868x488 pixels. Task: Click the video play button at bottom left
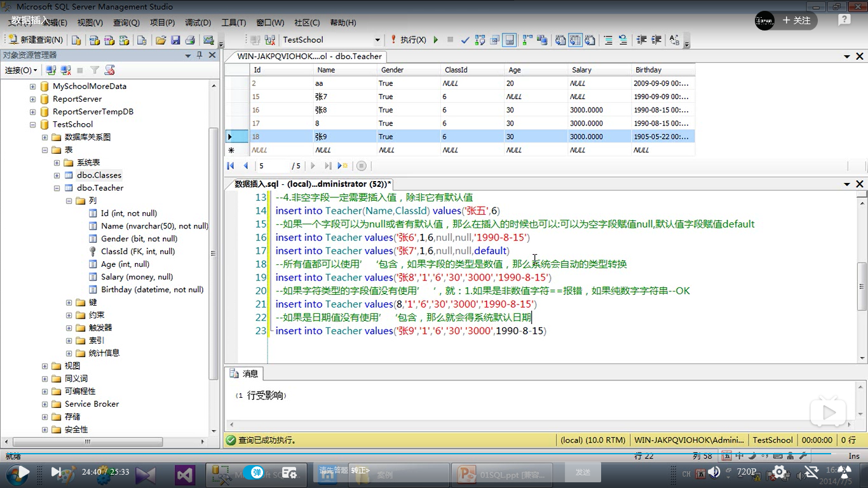pyautogui.click(x=23, y=472)
